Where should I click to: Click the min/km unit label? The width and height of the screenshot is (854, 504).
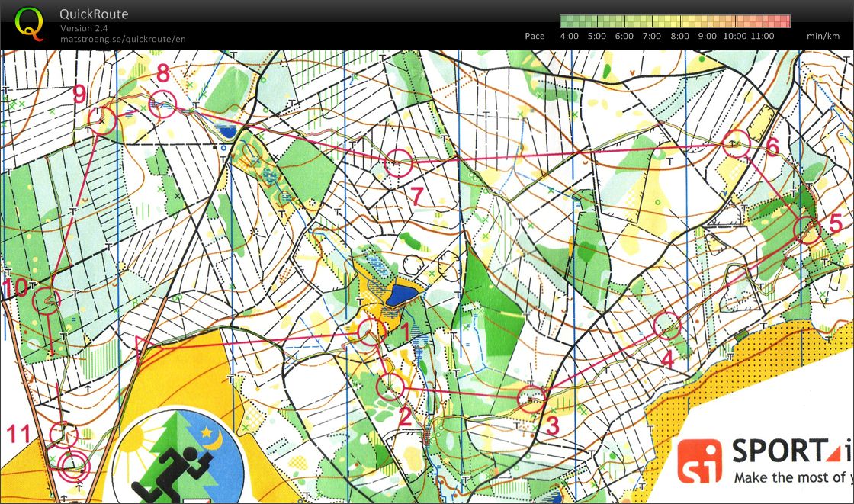click(x=824, y=36)
